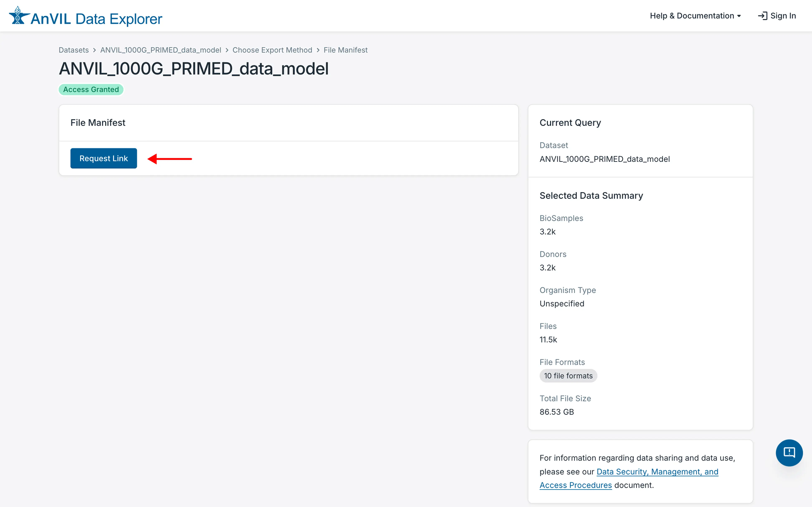Image resolution: width=812 pixels, height=507 pixels.
Task: Click chevron before Choose Export Method
Action: (x=227, y=50)
